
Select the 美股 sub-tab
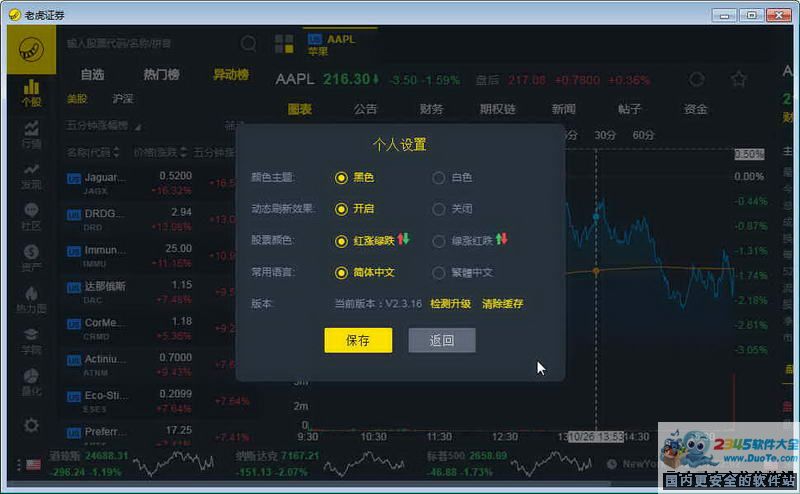77,98
